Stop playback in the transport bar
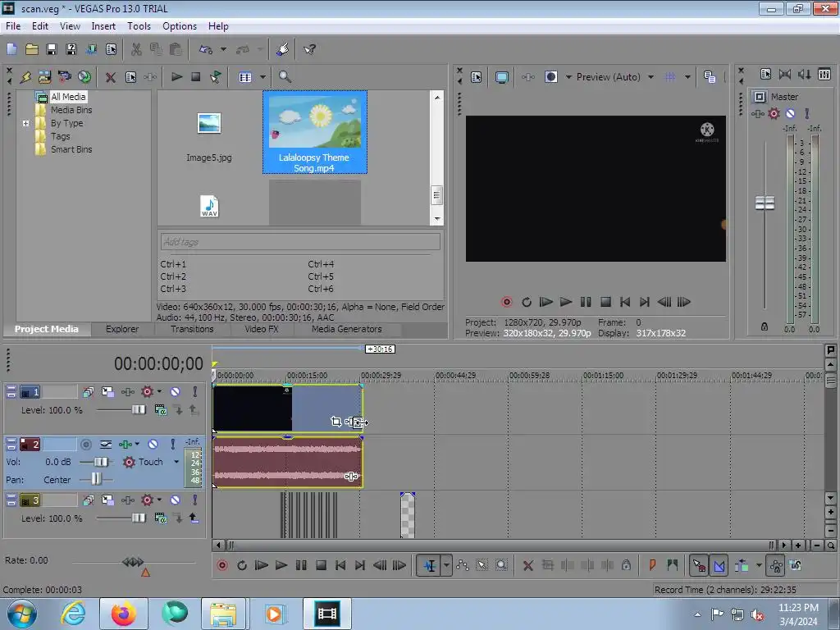Screen dimensions: 840x630 (x=321, y=565)
